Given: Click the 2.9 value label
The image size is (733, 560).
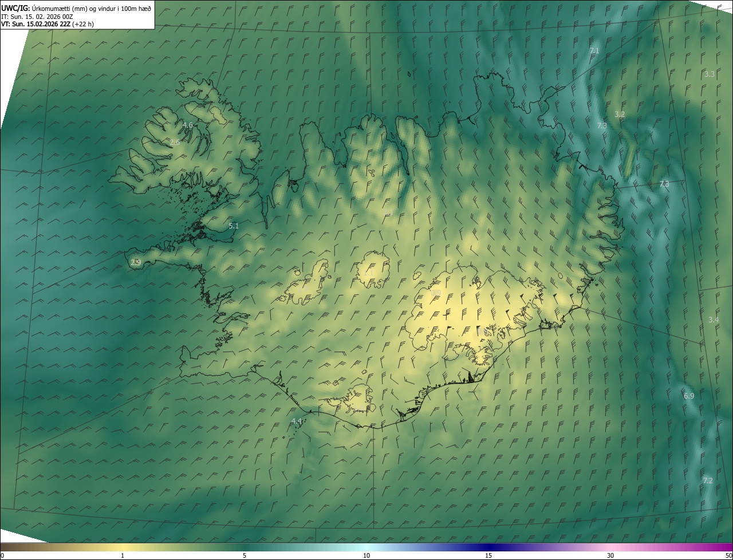Looking at the screenshot, I should (136, 262).
